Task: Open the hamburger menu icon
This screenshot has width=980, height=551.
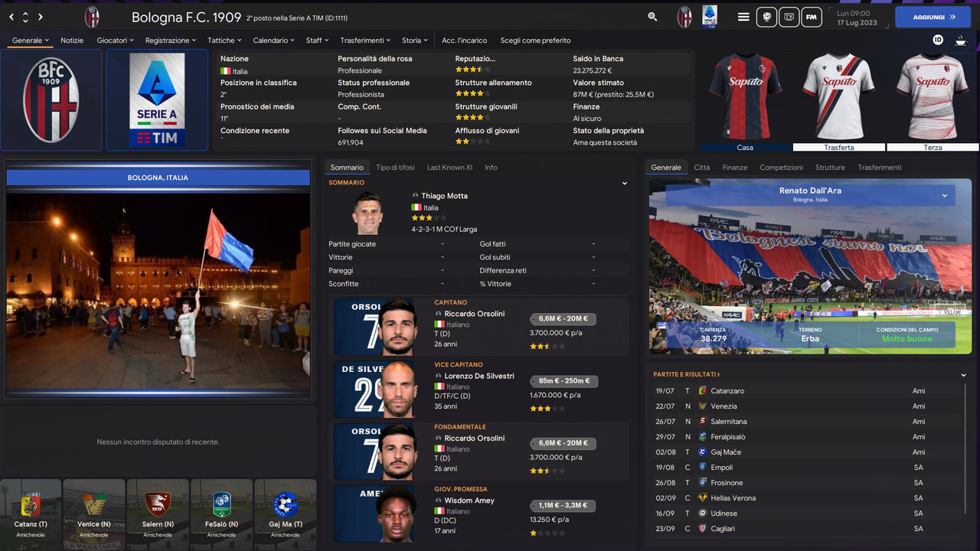Action: pos(743,16)
